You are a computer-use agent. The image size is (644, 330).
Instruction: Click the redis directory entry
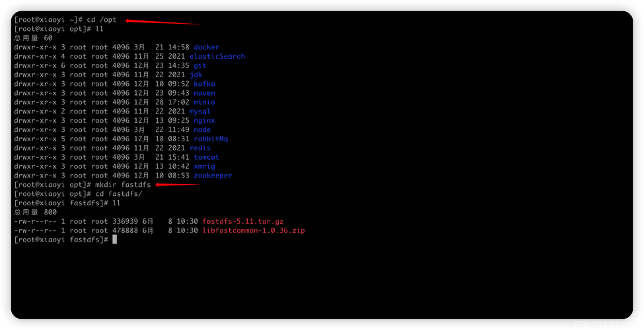199,148
